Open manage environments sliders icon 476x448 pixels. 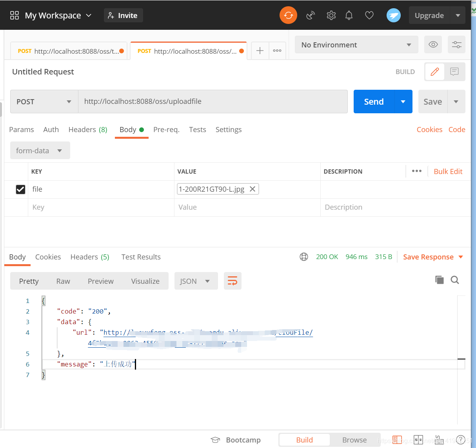[x=457, y=44]
